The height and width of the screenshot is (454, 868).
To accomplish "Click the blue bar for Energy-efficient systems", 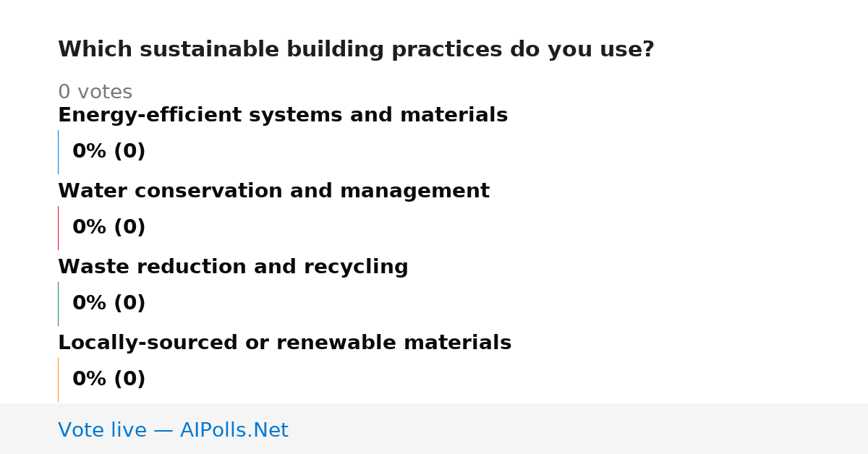I will point(58,152).
